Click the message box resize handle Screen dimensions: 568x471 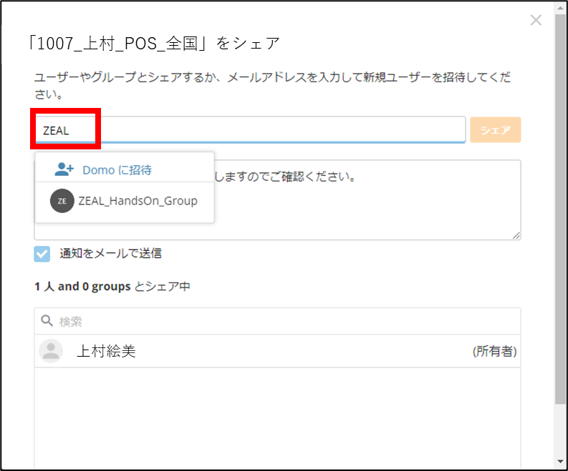pyautogui.click(x=517, y=236)
